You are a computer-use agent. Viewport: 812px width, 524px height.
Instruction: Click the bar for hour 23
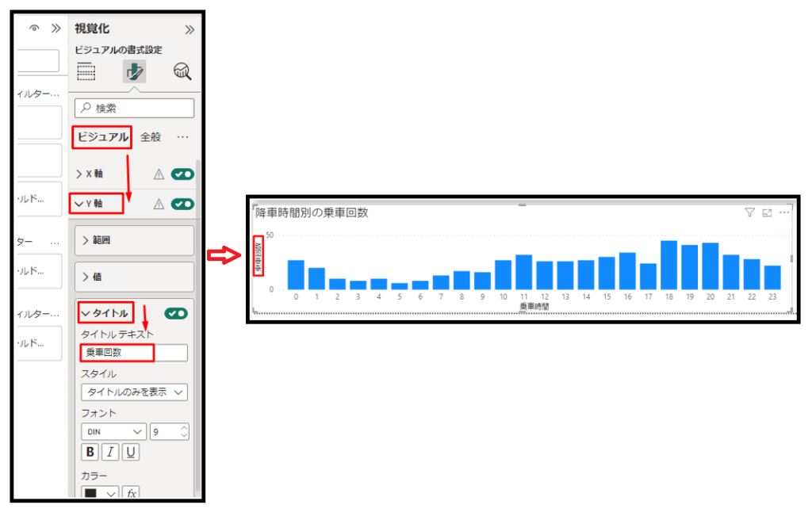click(772, 277)
